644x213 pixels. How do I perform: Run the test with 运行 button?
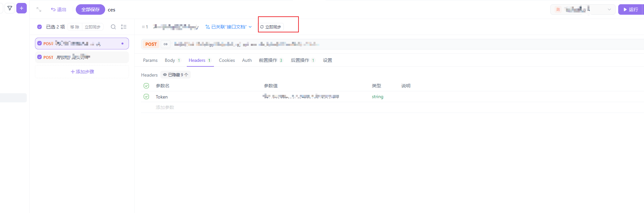pyautogui.click(x=631, y=9)
